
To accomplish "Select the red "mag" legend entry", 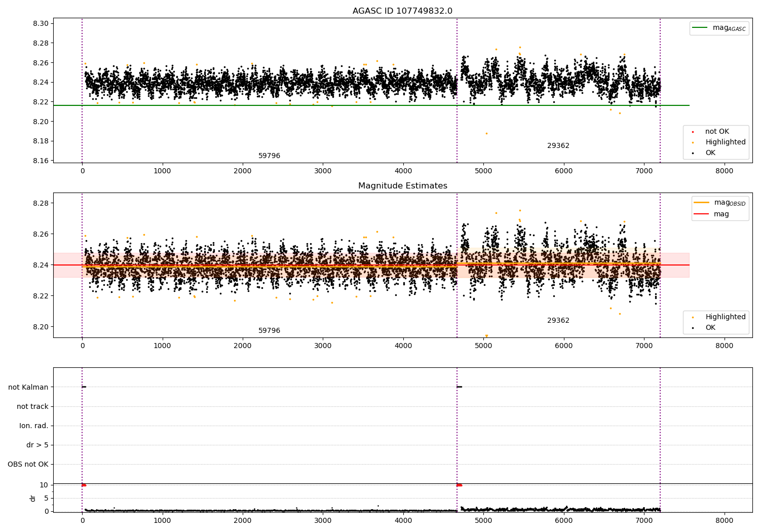I will tap(711, 214).
